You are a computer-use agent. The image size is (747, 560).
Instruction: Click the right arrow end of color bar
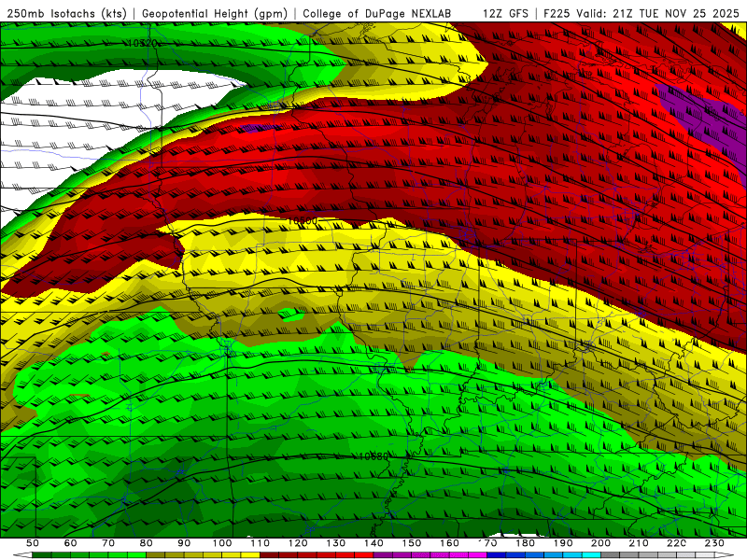point(725,555)
